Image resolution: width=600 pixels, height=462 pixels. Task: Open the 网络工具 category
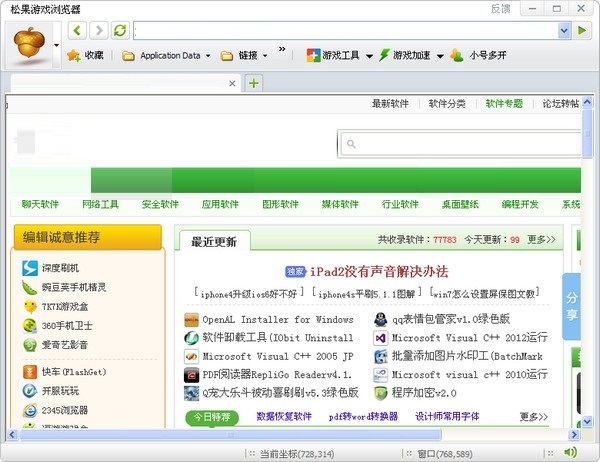click(100, 204)
